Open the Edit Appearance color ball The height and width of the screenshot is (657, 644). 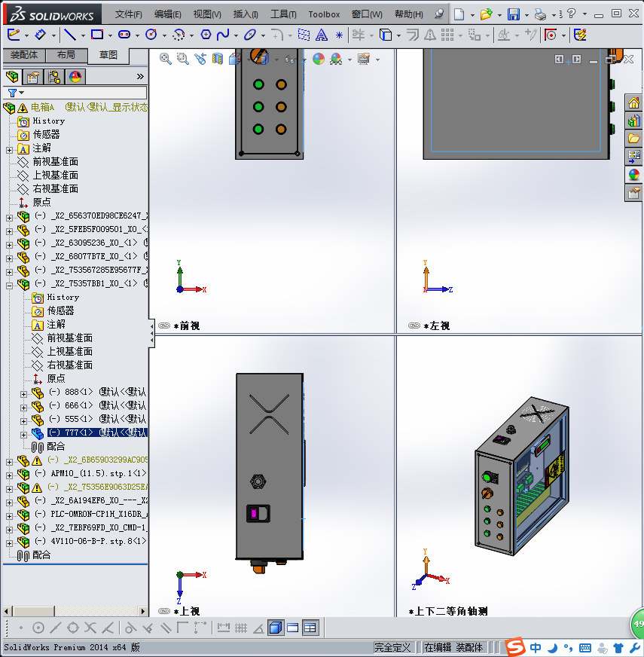[319, 59]
